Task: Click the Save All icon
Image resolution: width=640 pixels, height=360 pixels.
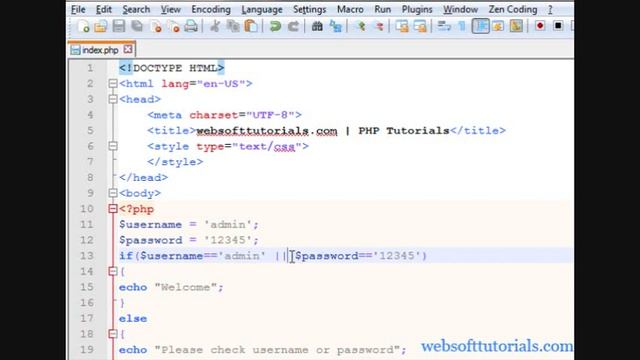Action: click(x=137, y=27)
